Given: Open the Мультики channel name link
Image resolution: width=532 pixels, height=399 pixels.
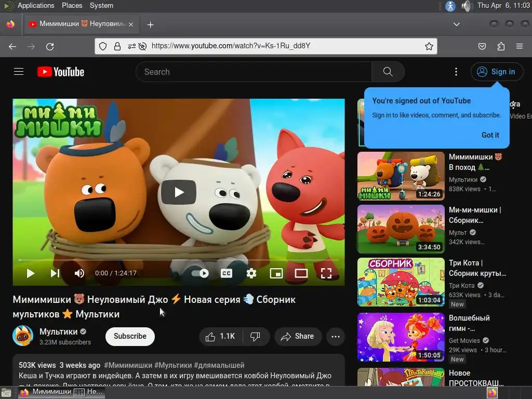Looking at the screenshot, I should click(58, 331).
